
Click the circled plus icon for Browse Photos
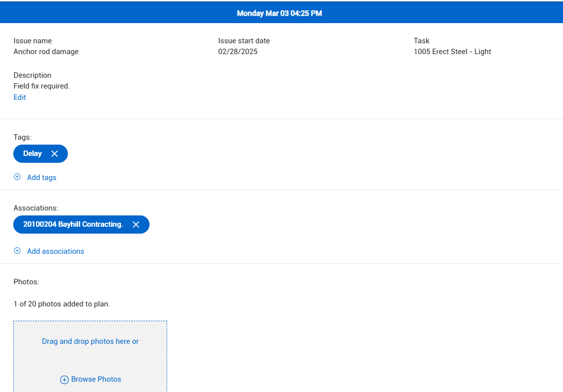64,380
